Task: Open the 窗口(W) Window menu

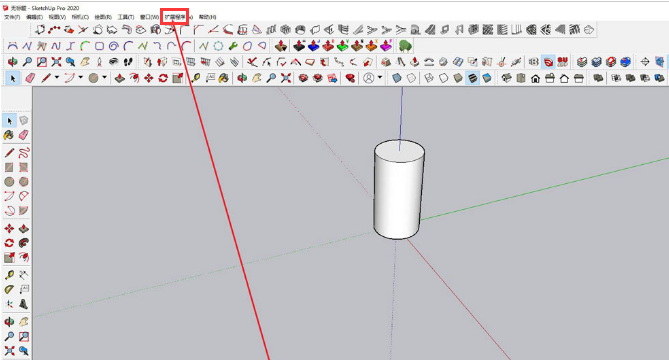Action: pyautogui.click(x=149, y=17)
